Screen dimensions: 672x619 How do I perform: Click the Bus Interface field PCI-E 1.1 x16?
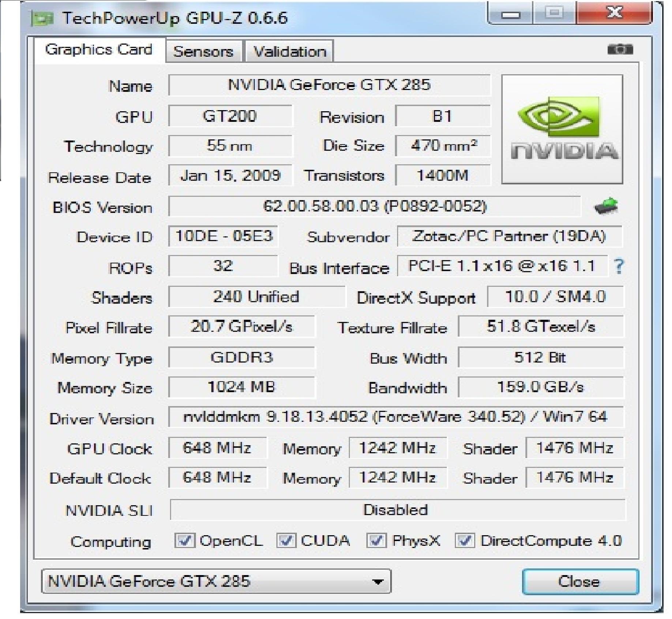pos(503,266)
